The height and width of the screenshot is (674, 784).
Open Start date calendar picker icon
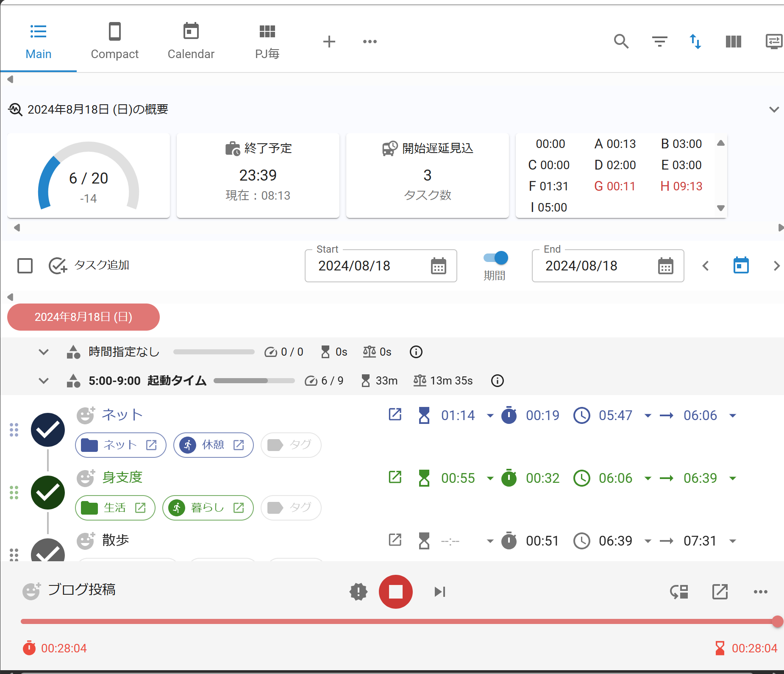(439, 266)
